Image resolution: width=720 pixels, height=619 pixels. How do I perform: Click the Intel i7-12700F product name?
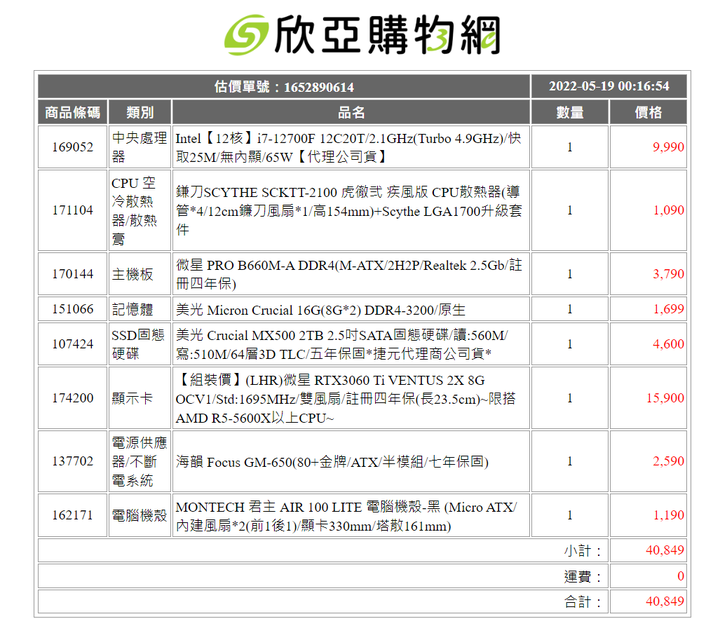(348, 147)
